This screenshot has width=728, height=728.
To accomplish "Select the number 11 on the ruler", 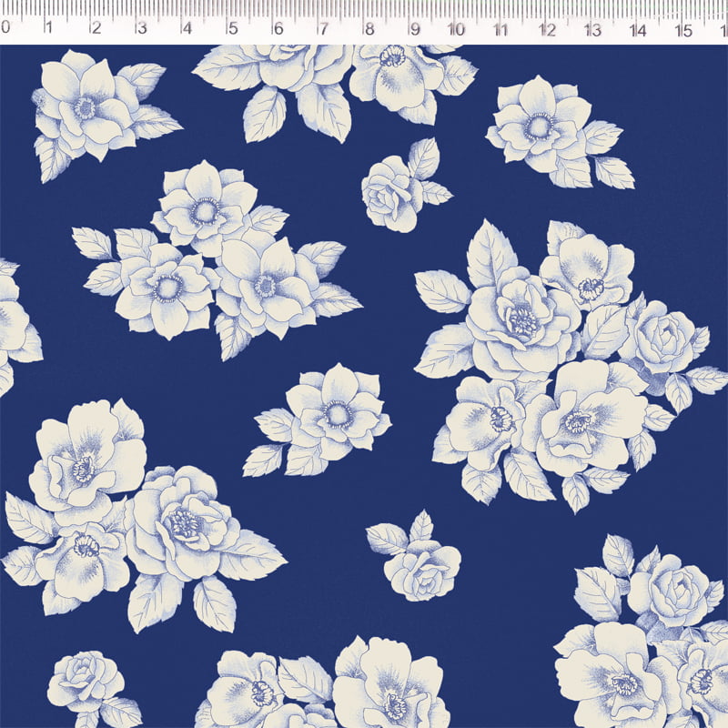I will 500,30.
